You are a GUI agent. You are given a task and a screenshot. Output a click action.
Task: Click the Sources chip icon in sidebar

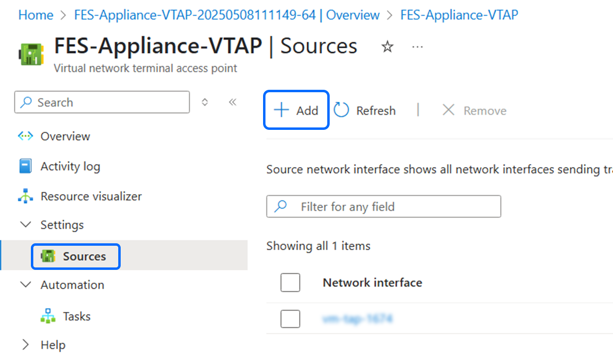[x=48, y=256]
